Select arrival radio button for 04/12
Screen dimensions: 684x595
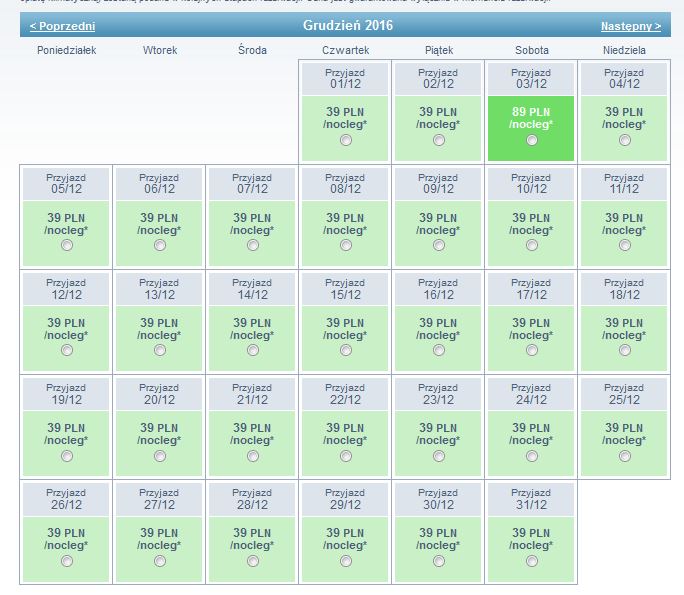625,140
